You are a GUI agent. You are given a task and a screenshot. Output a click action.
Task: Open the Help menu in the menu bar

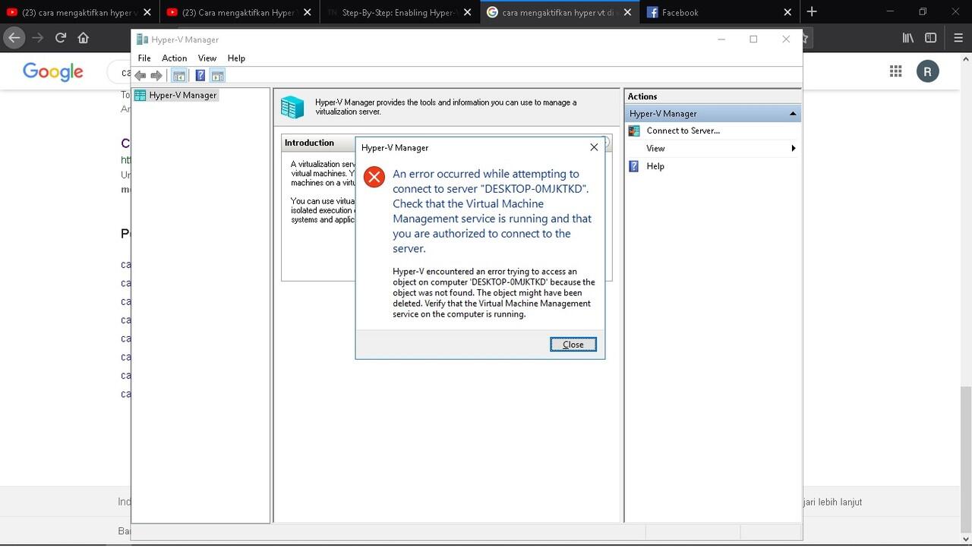(x=236, y=58)
